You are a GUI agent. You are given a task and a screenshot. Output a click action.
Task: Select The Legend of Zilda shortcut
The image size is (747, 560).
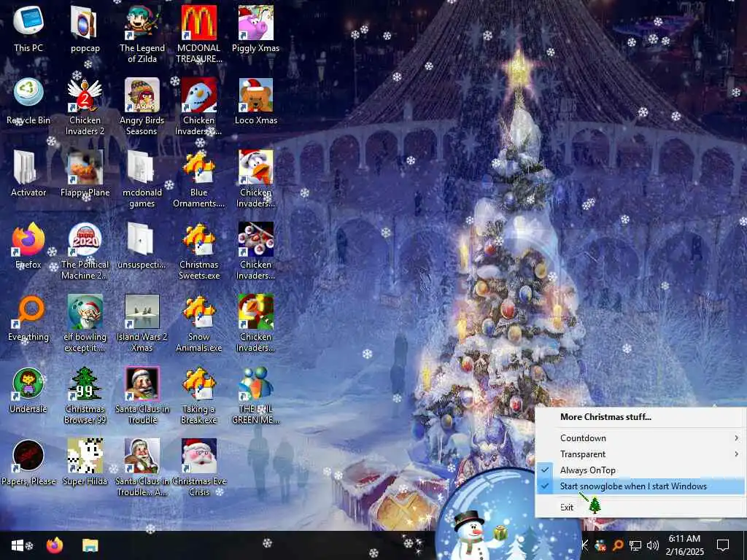tap(142, 34)
